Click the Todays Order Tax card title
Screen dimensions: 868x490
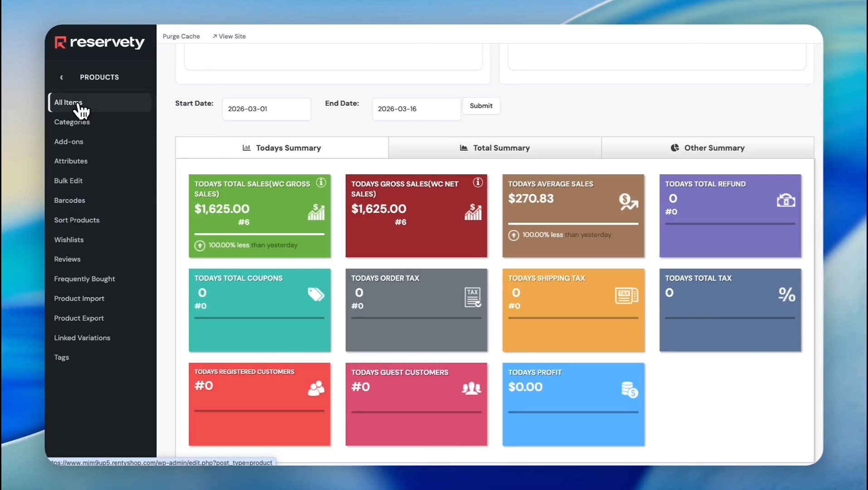point(385,279)
